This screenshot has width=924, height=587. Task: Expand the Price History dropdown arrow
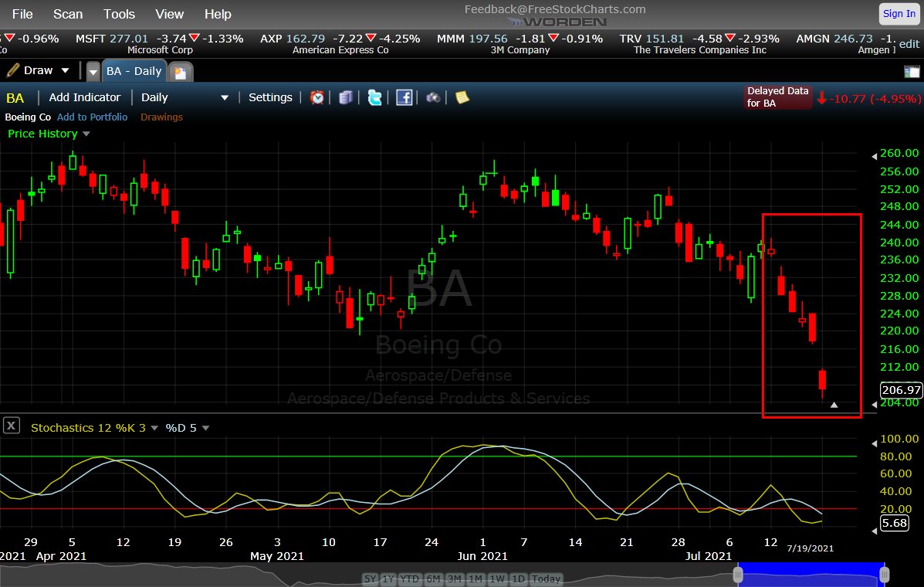pyautogui.click(x=86, y=134)
